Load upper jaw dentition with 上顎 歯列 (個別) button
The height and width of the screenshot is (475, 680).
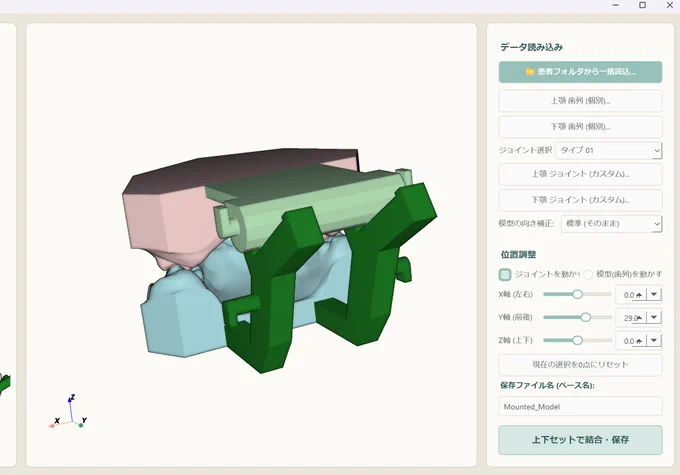[580, 101]
